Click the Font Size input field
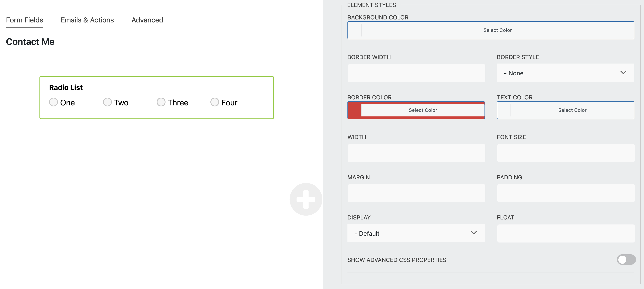Screen dimensions: 644x289 click(565, 153)
